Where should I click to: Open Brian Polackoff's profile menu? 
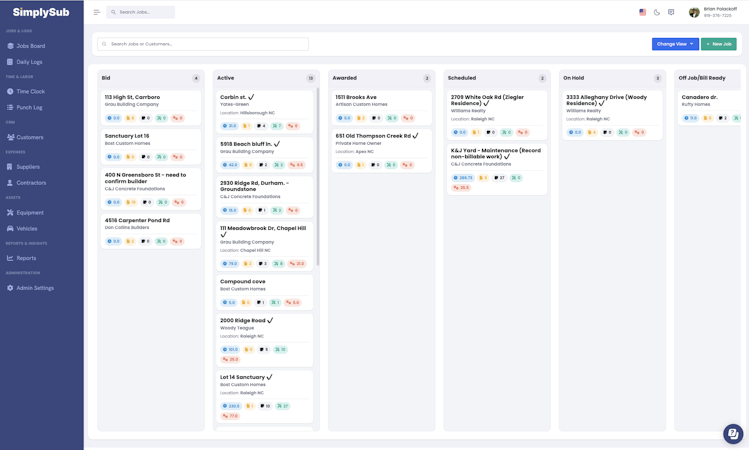coord(713,12)
